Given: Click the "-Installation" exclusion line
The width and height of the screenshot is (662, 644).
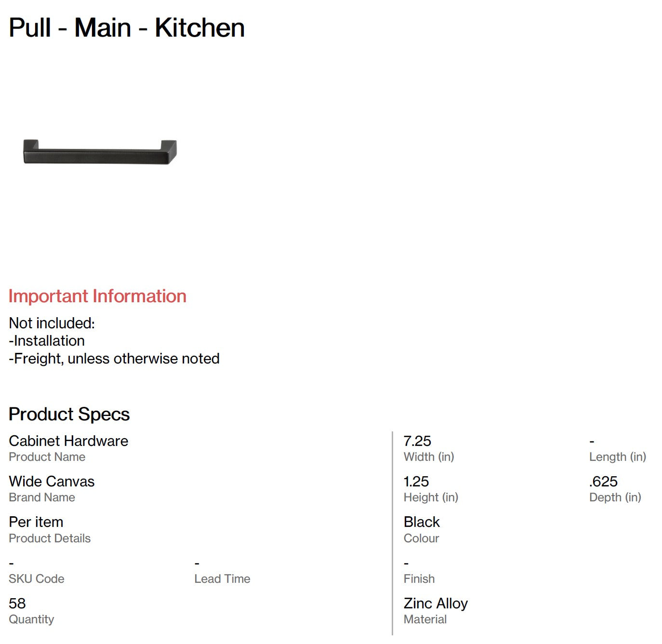Looking at the screenshot, I should tap(47, 341).
